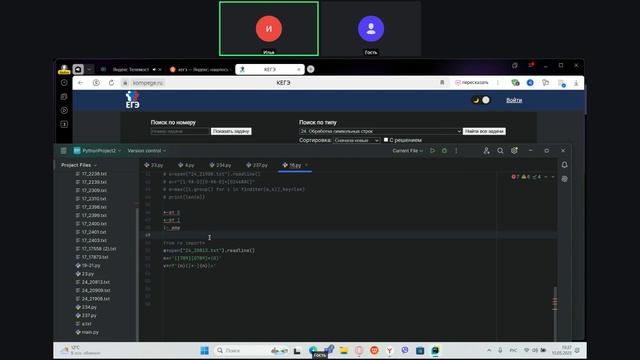Click the taskbar microphone tray icon

click(500, 350)
